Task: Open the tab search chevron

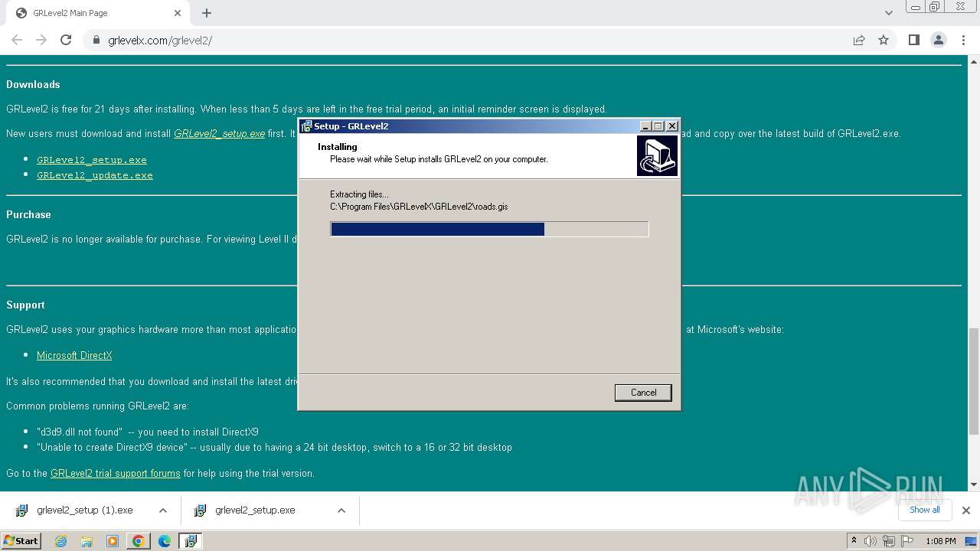Action: point(889,13)
